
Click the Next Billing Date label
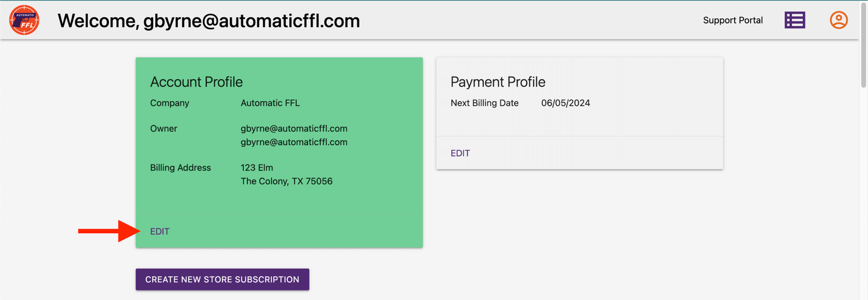pyautogui.click(x=484, y=103)
